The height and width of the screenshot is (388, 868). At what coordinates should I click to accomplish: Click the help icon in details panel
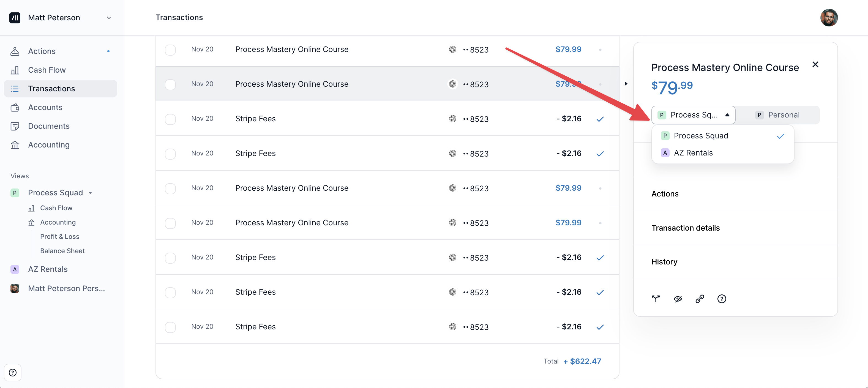pos(721,299)
